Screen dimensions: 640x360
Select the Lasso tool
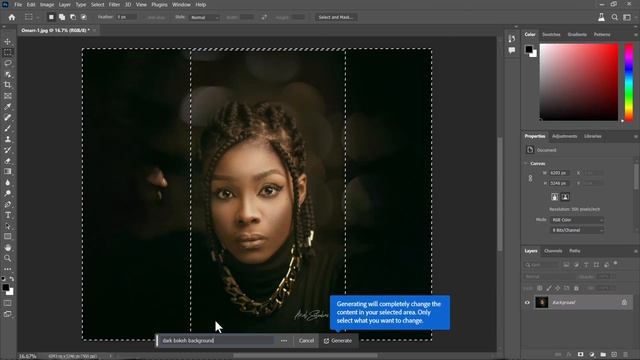tap(8, 63)
